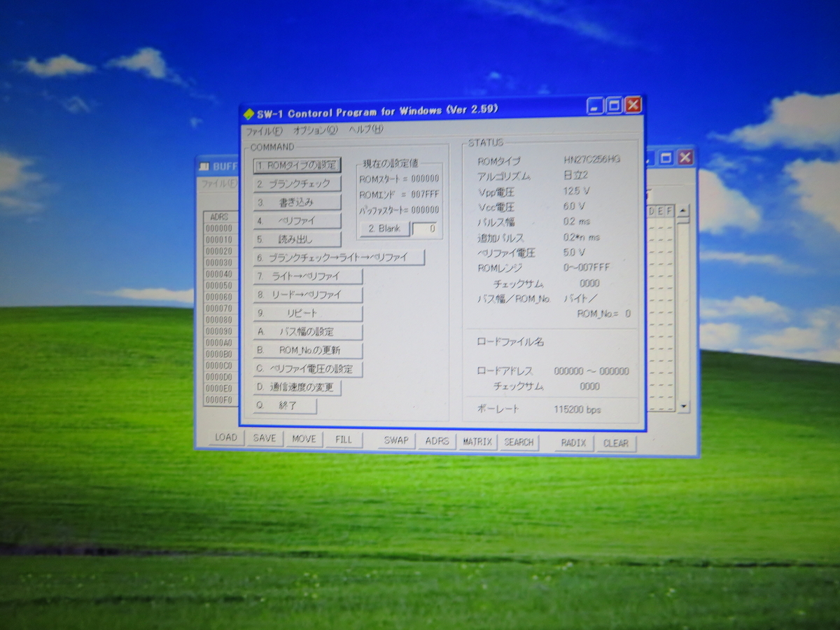Minimize the SW-1 Control Program window
The width and height of the screenshot is (840, 630).
point(595,106)
